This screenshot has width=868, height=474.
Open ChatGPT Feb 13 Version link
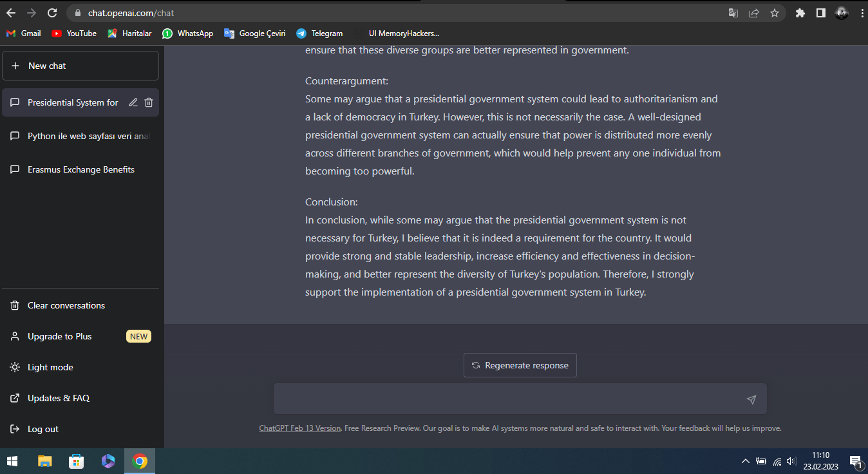(x=300, y=428)
